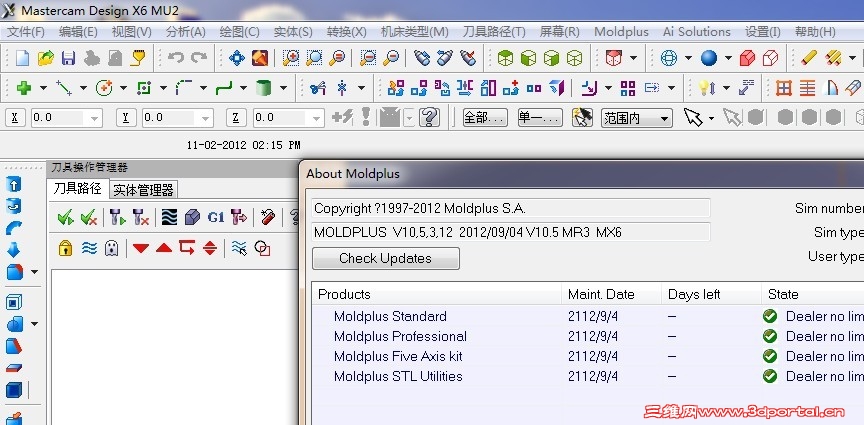The image size is (864, 425).
Task: Click select all operations green check
Action: pos(66,217)
